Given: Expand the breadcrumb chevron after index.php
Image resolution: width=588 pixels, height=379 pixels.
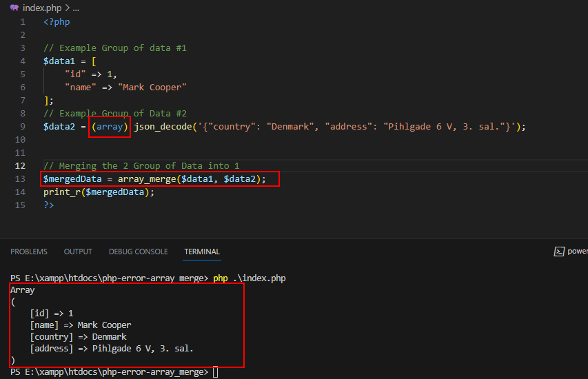Looking at the screenshot, I should coord(68,8).
